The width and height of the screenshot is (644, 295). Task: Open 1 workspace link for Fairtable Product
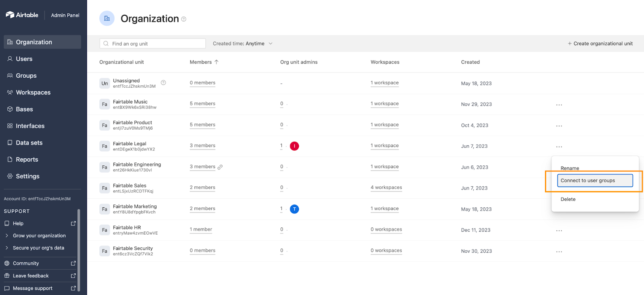point(385,125)
